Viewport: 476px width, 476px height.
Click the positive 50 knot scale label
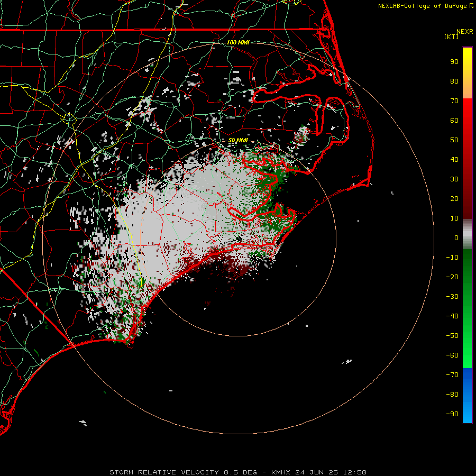(x=454, y=140)
